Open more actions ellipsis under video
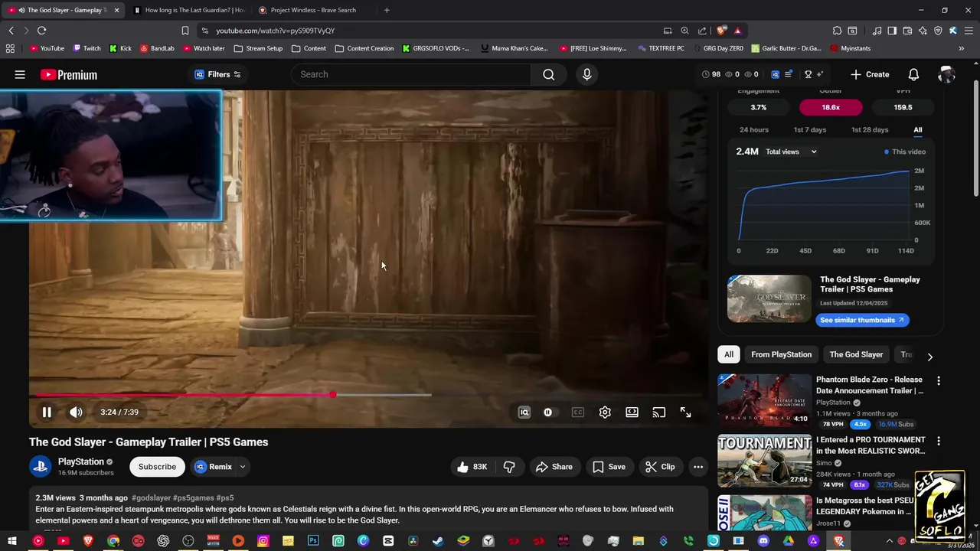980x551 pixels. [698, 467]
